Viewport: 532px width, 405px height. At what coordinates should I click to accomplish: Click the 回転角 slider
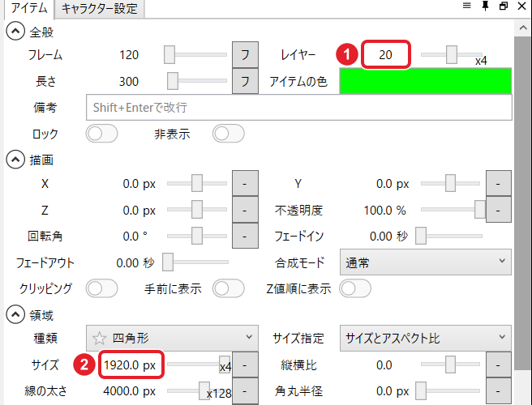[x=197, y=236]
